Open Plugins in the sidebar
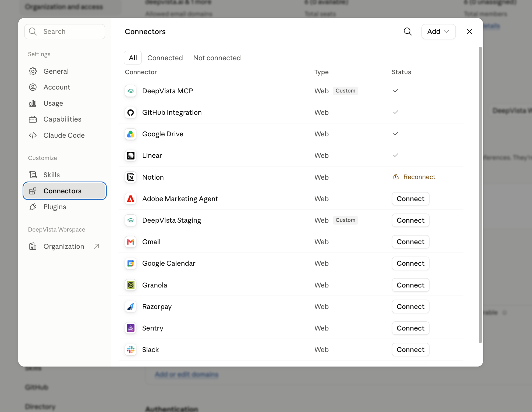 [65, 207]
